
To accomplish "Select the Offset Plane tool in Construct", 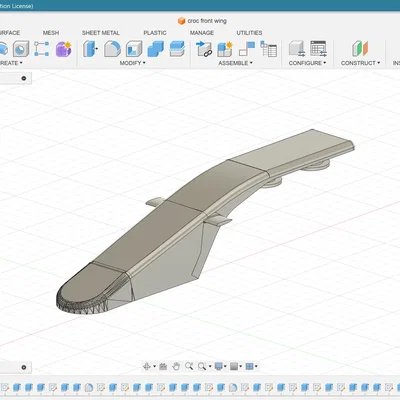I will [360, 49].
